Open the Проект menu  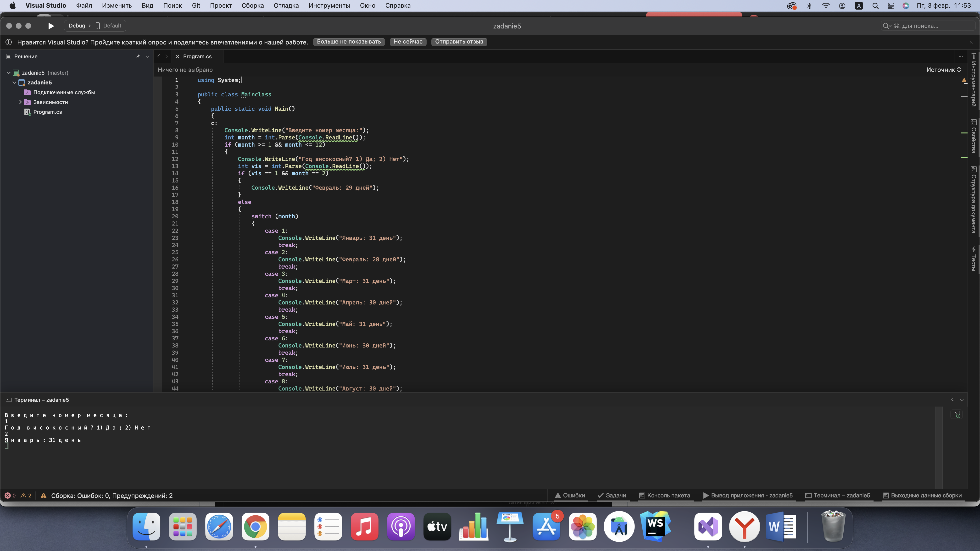[x=221, y=6]
